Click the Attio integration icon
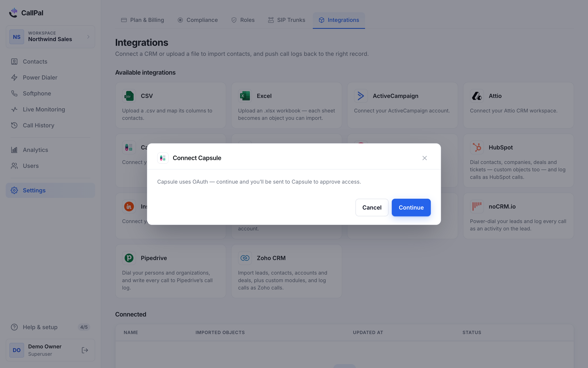588x368 pixels. click(477, 96)
